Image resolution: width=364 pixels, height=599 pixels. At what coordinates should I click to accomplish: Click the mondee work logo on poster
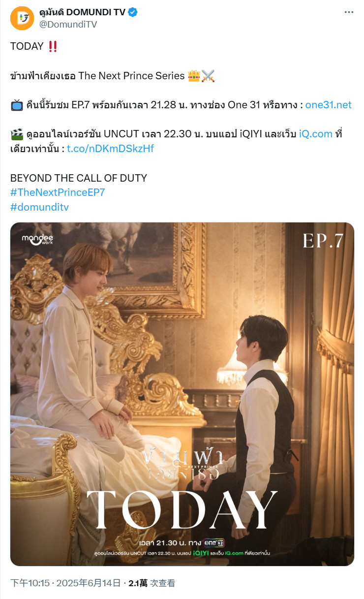pyautogui.click(x=37, y=240)
